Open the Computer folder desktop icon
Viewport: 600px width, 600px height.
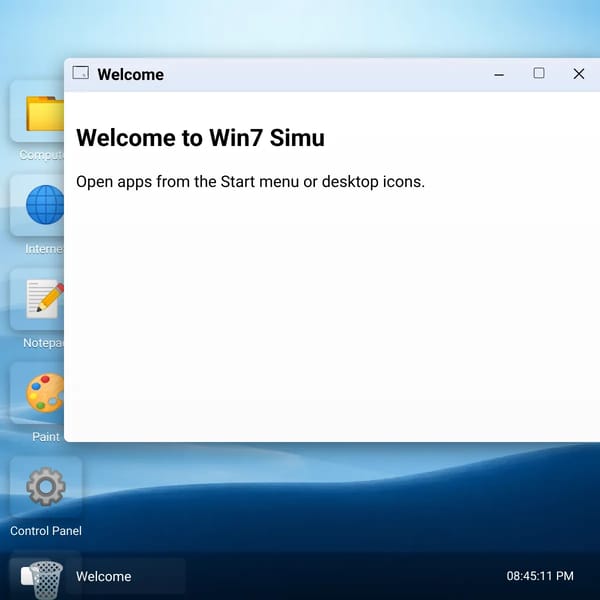[37, 112]
